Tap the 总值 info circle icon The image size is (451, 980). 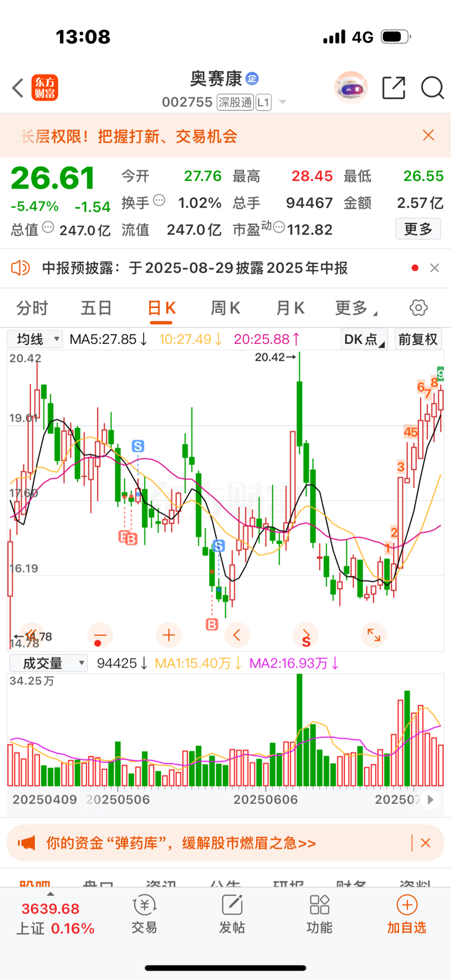(48, 227)
